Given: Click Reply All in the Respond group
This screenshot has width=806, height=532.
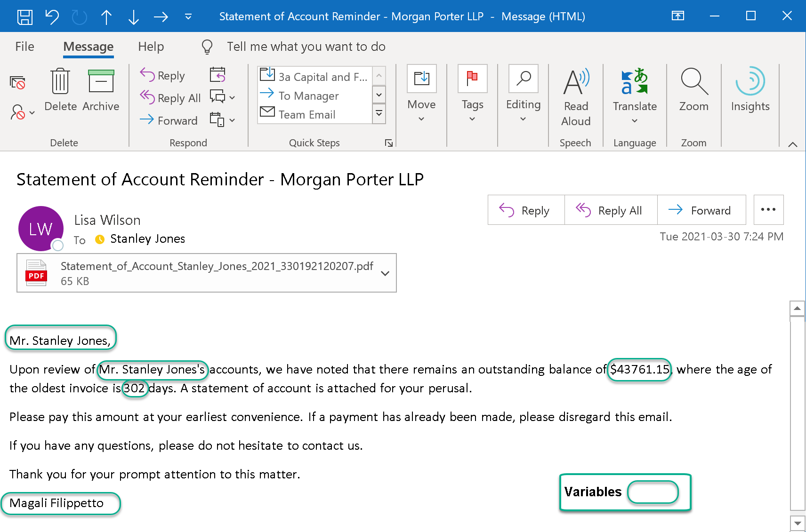Looking at the screenshot, I should (170, 98).
